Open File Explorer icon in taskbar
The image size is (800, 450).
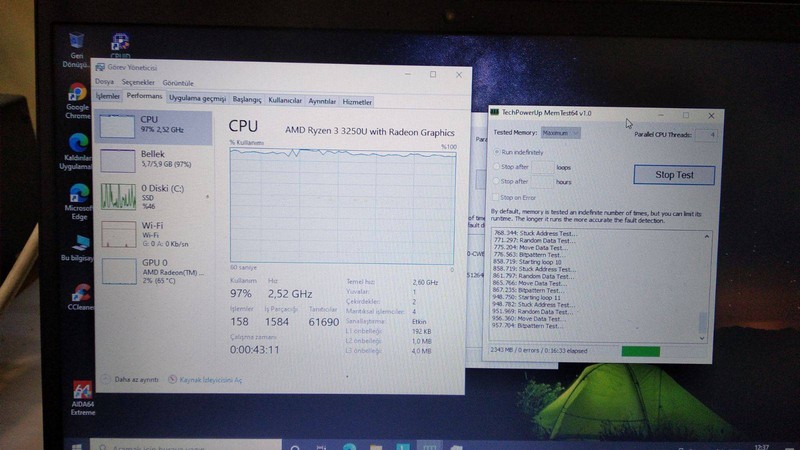[376, 447]
